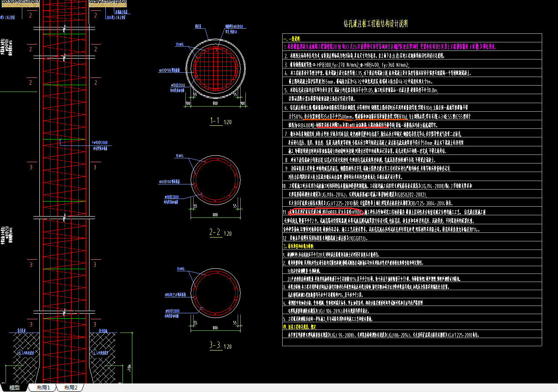The height and width of the screenshot is (392, 558).
Task: Click the 3-3 pile cross-section circle
Action: pos(215,293)
